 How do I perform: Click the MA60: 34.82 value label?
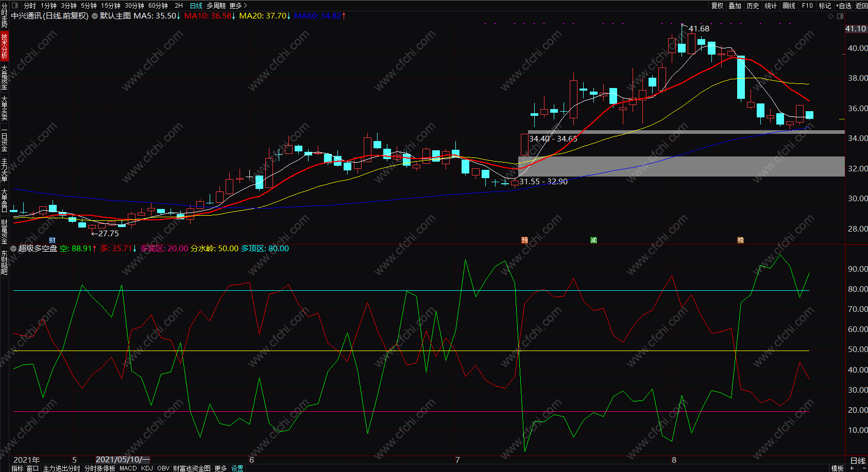point(320,16)
